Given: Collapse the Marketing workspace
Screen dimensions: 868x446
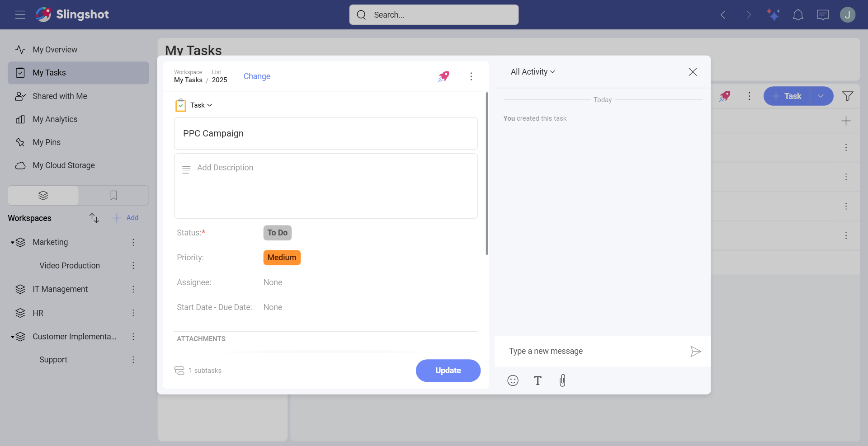Looking at the screenshot, I should coord(12,243).
